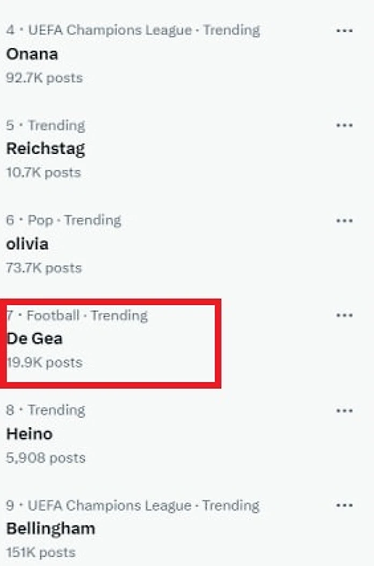Click the '7 · Football · Trending' label
This screenshot has width=392, height=566.
pyautogui.click(x=77, y=316)
